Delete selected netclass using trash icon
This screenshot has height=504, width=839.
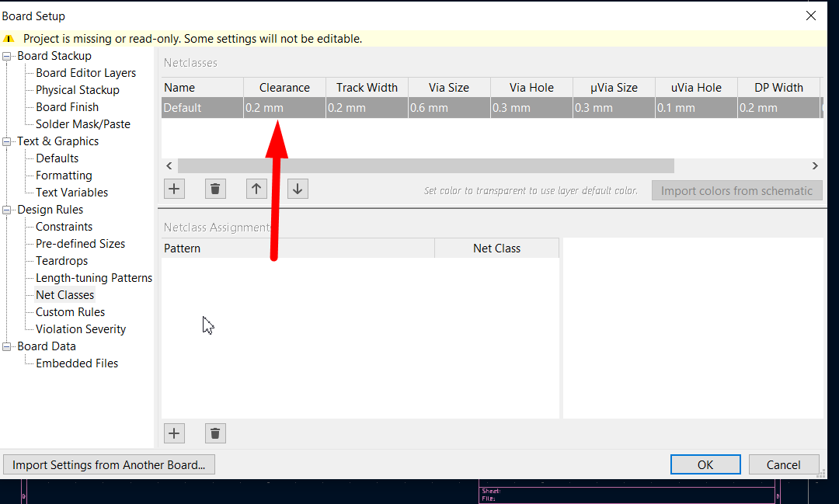pyautogui.click(x=215, y=189)
